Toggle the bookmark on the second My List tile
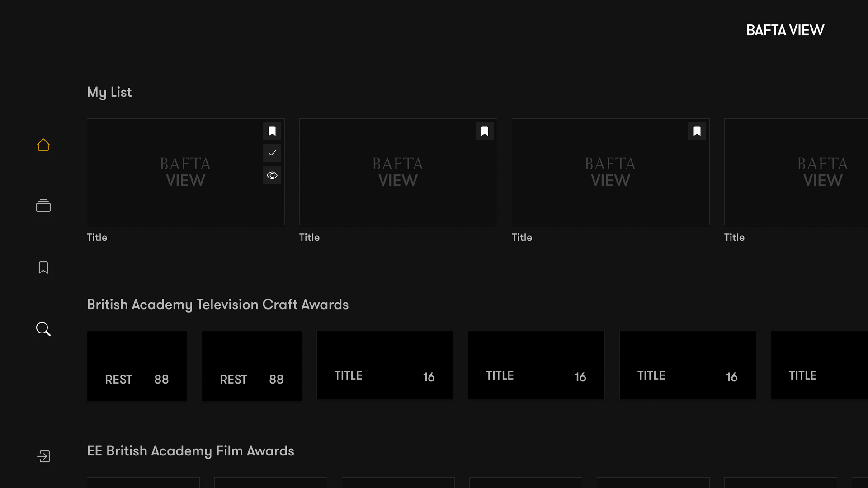This screenshot has height=488, width=868. point(484,131)
